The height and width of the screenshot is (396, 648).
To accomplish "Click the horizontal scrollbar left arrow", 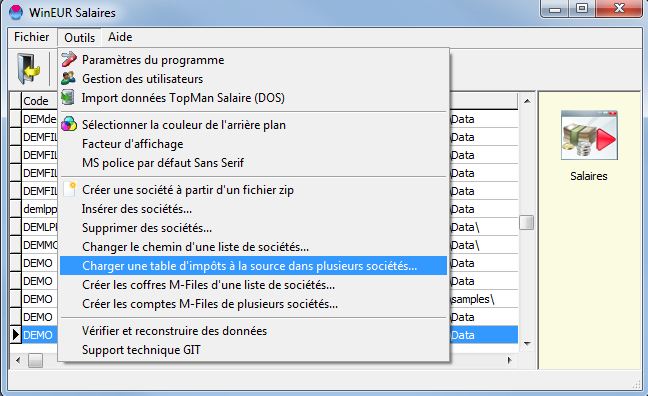I will [x=18, y=360].
